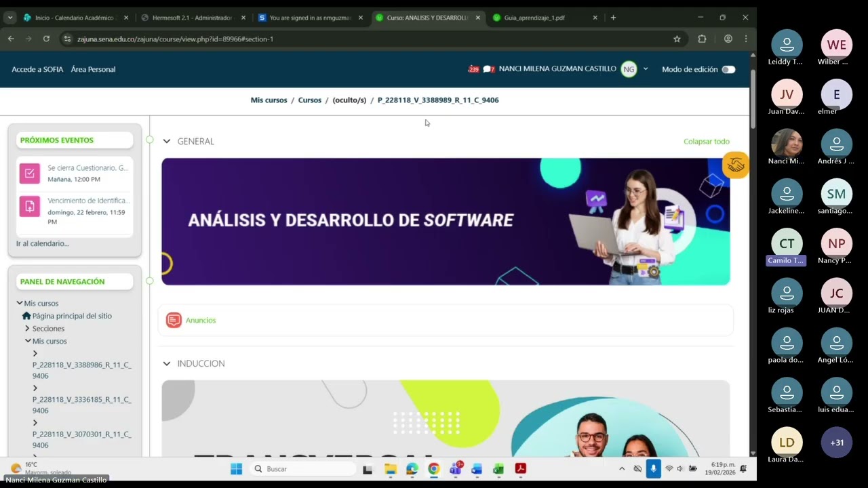Open the notifications bell with 239 badge
Screen dimensions: 868x488
pyautogui.click(x=473, y=69)
